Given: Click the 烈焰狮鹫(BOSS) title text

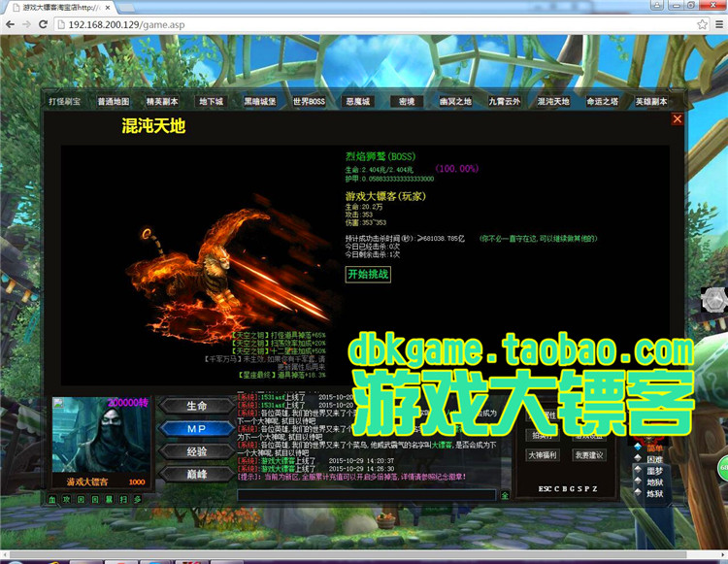Looking at the screenshot, I should 381,156.
